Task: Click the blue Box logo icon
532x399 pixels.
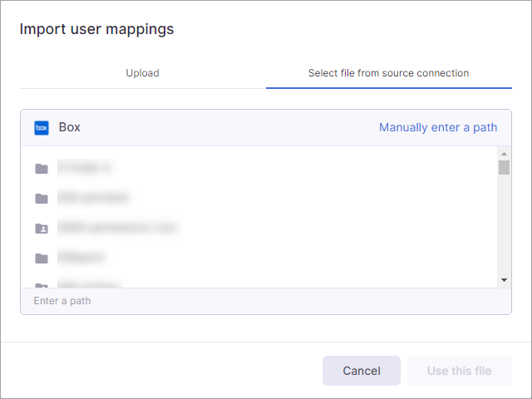Action: 42,128
